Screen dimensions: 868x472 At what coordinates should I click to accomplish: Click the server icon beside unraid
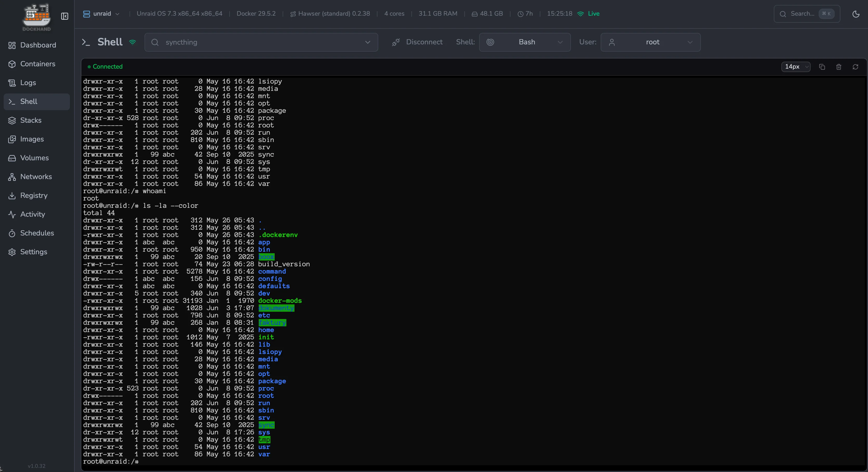(x=87, y=14)
